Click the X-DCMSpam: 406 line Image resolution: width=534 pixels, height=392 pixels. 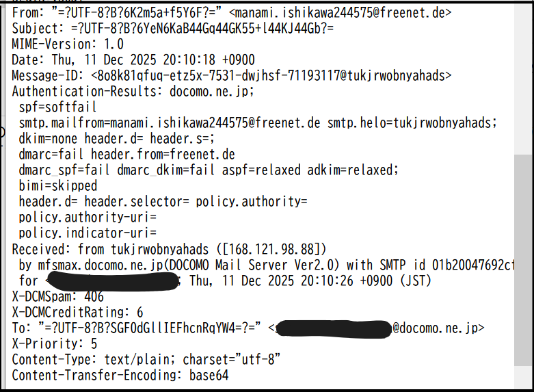[57, 296]
